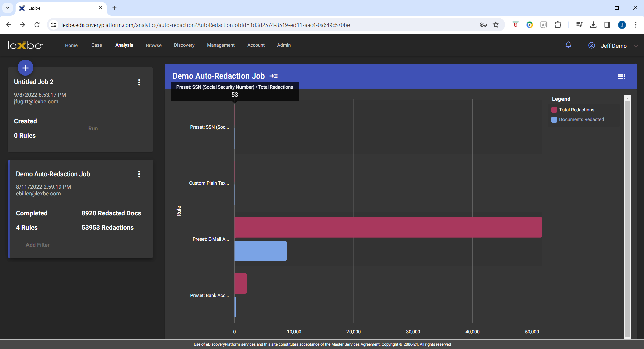Open the Demo Auto-Redaction Job chart options menu
644x349 pixels.
(621, 76)
